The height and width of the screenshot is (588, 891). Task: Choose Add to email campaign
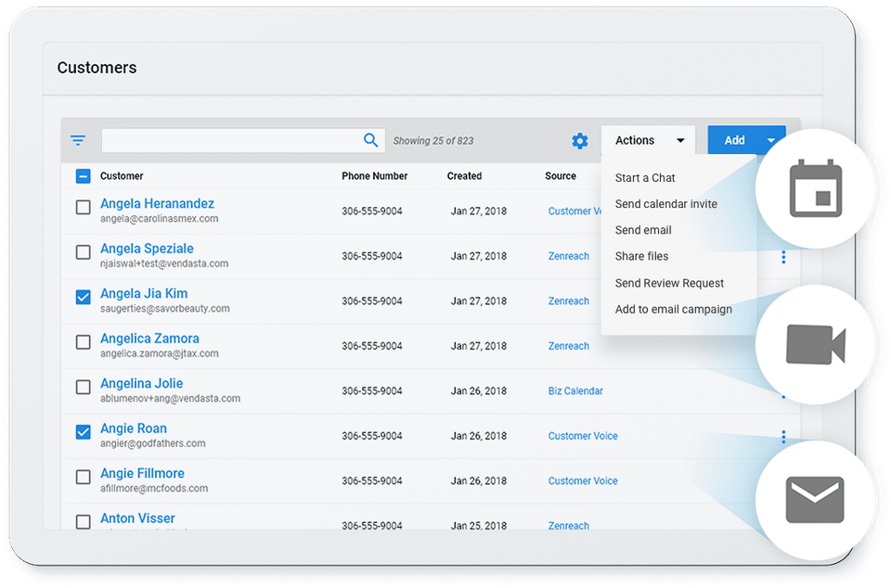(x=674, y=310)
